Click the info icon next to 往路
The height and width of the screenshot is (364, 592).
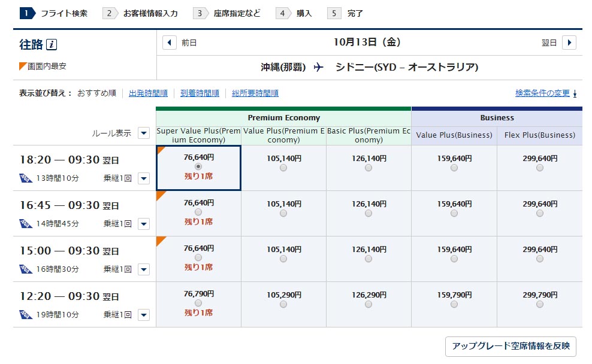(x=52, y=45)
